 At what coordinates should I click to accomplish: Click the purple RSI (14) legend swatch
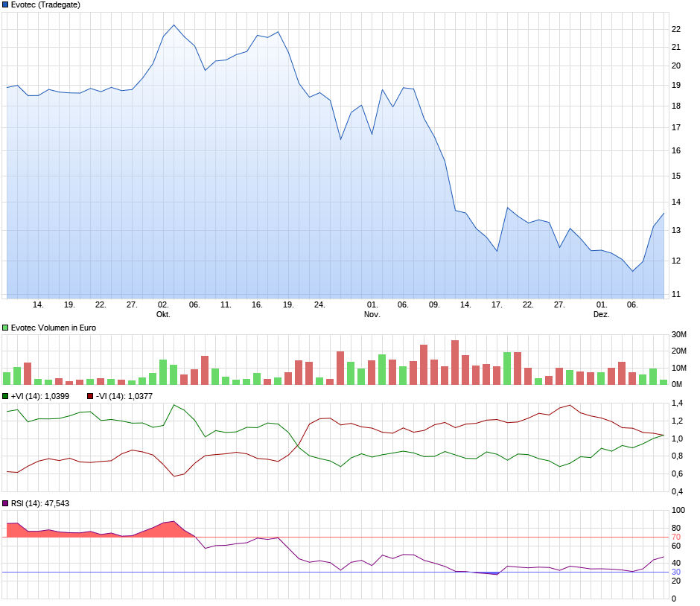(x=5, y=504)
